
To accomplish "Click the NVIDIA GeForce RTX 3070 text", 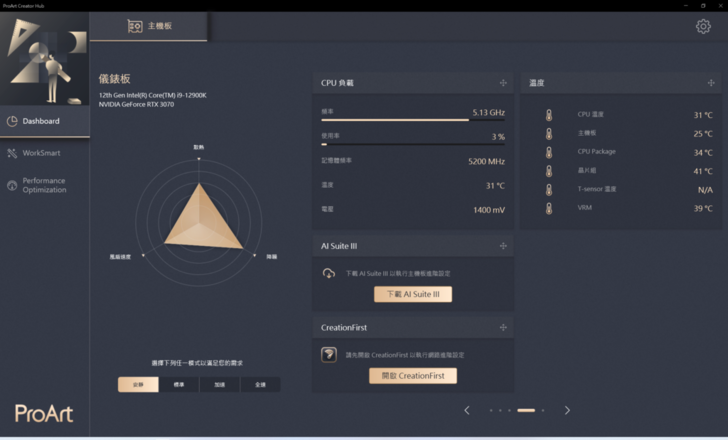I will (136, 104).
